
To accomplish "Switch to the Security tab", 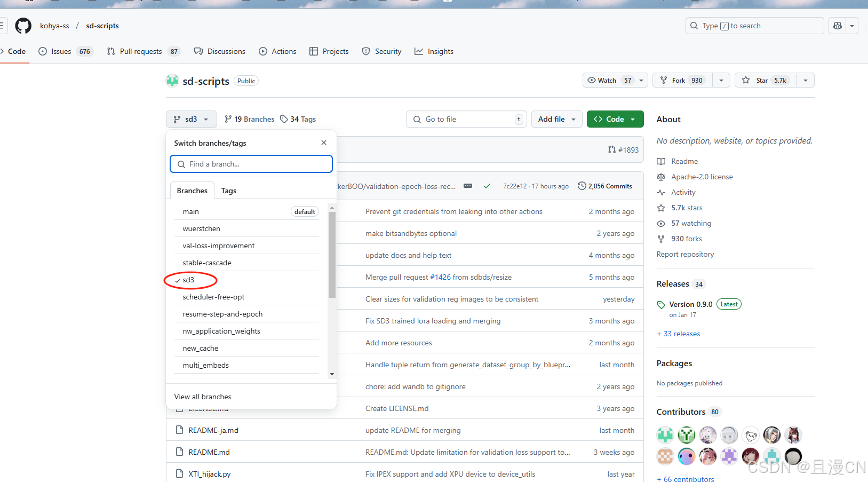I will (381, 51).
